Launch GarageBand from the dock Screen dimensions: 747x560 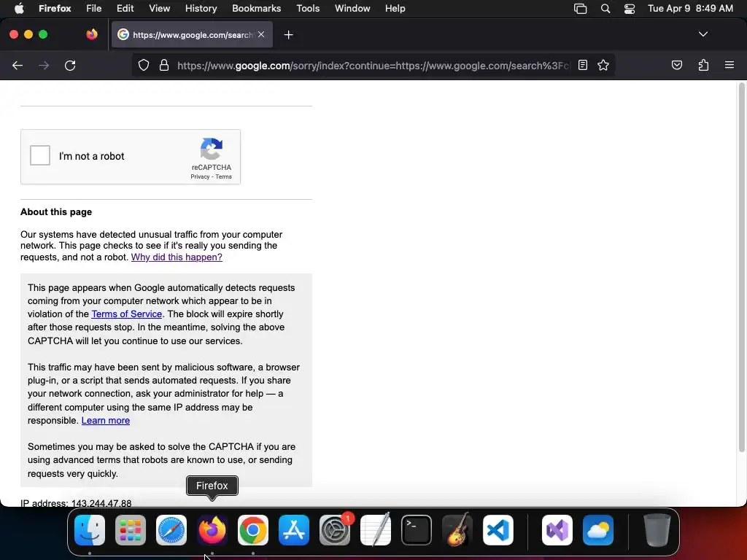[457, 530]
